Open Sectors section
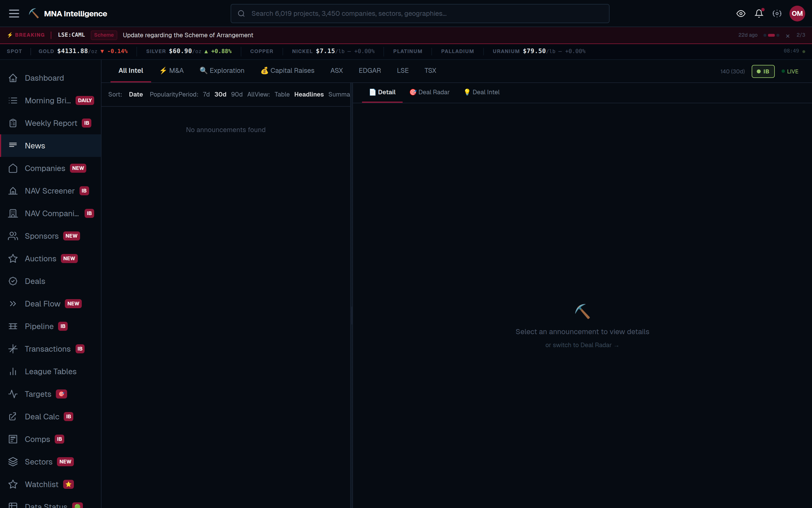 pyautogui.click(x=51, y=462)
